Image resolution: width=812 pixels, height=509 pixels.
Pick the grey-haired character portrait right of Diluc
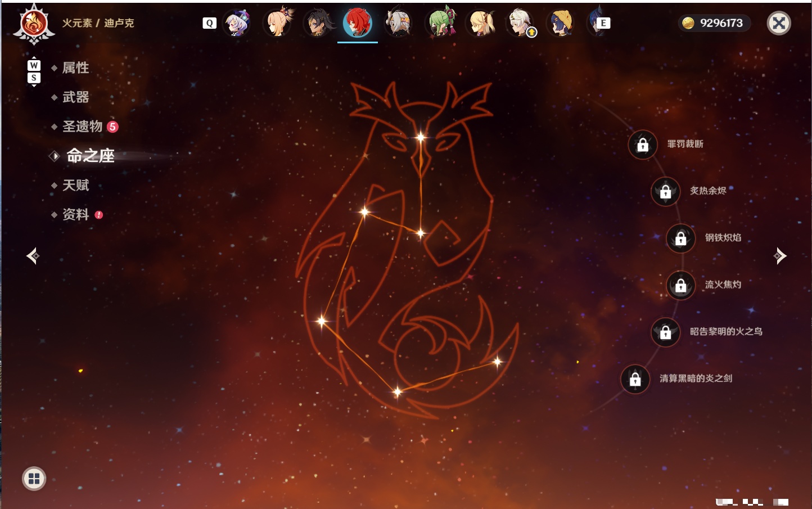point(399,23)
